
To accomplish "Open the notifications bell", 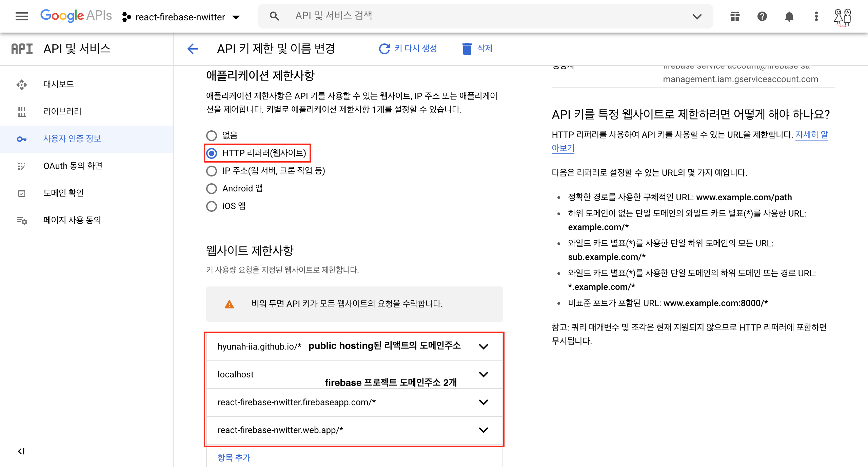I will point(789,16).
